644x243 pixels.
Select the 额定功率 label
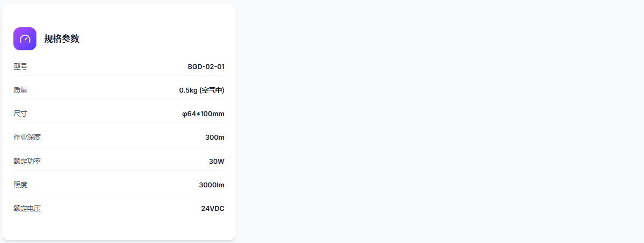tap(27, 161)
